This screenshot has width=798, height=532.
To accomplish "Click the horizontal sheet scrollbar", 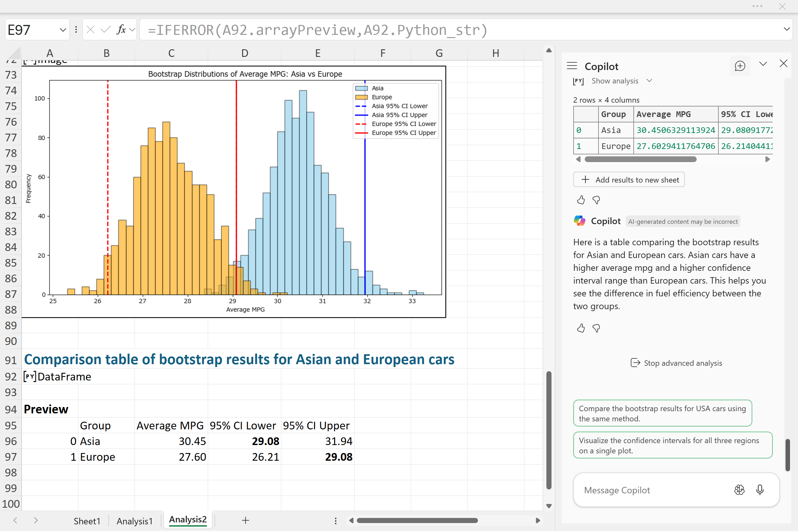I will (417, 520).
